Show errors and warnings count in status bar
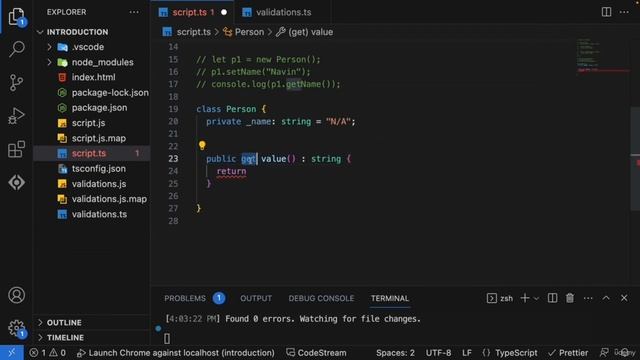640x360 pixels. [x=47, y=353]
